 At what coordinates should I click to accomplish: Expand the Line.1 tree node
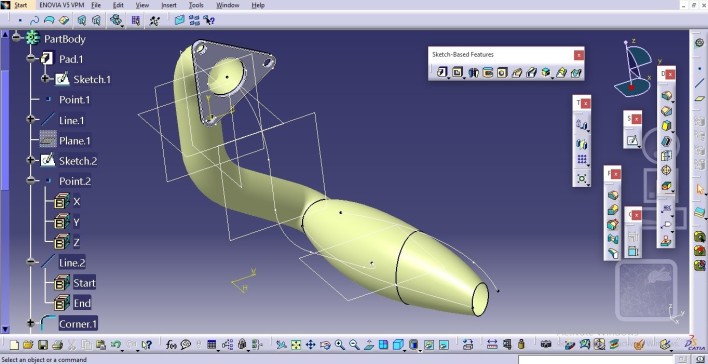(x=31, y=120)
